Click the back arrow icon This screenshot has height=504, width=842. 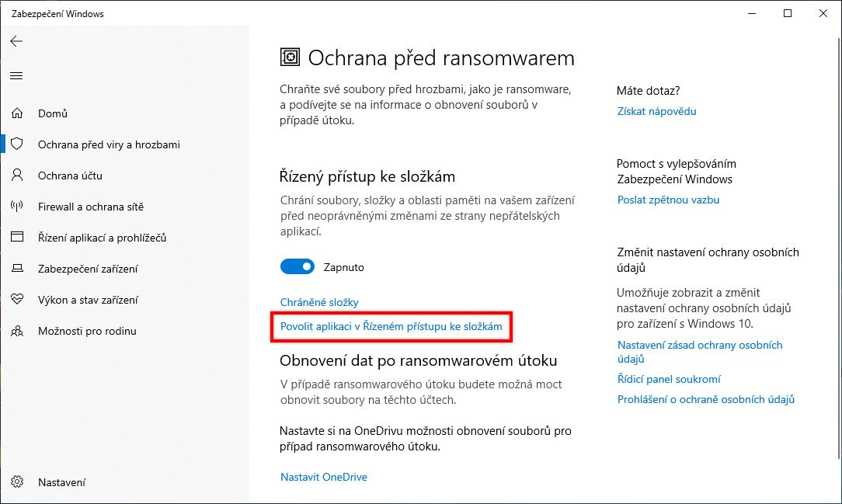point(16,42)
